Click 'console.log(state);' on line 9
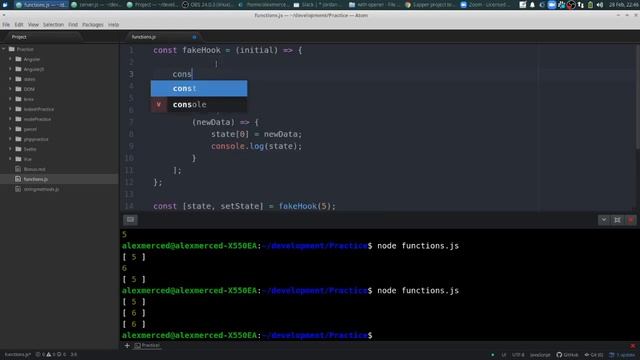This screenshot has height=360, width=640. tap(256, 146)
